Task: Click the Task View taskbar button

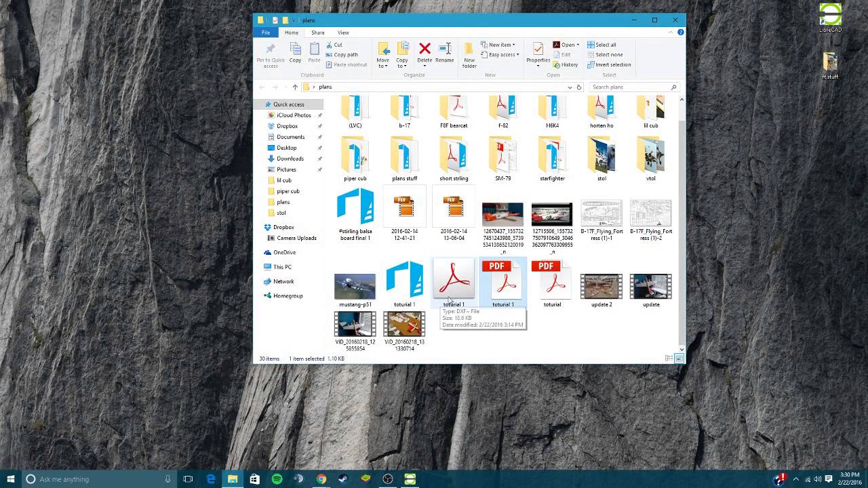Action: (188, 479)
